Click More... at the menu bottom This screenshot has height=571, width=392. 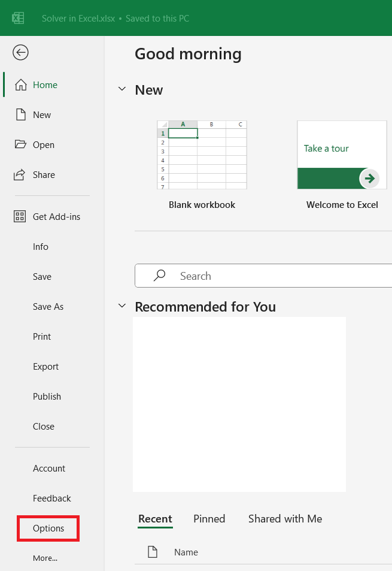click(45, 558)
